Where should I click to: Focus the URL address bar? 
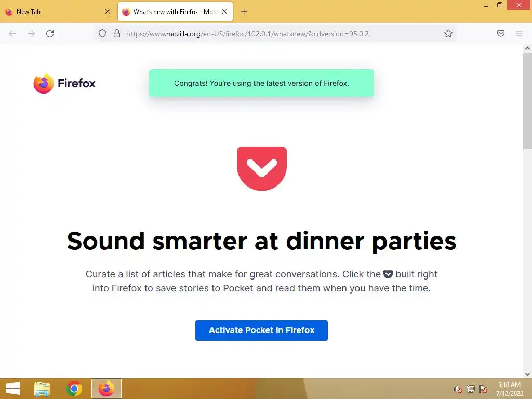275,34
